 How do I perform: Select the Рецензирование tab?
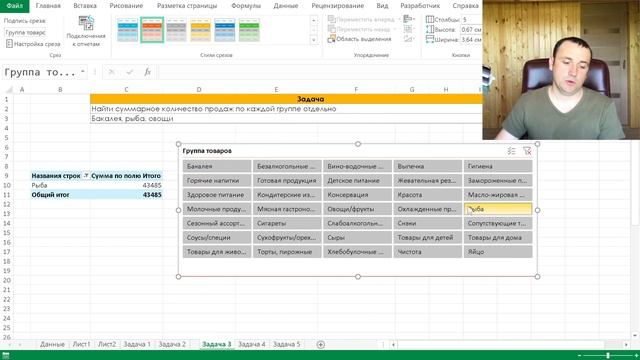click(x=338, y=6)
